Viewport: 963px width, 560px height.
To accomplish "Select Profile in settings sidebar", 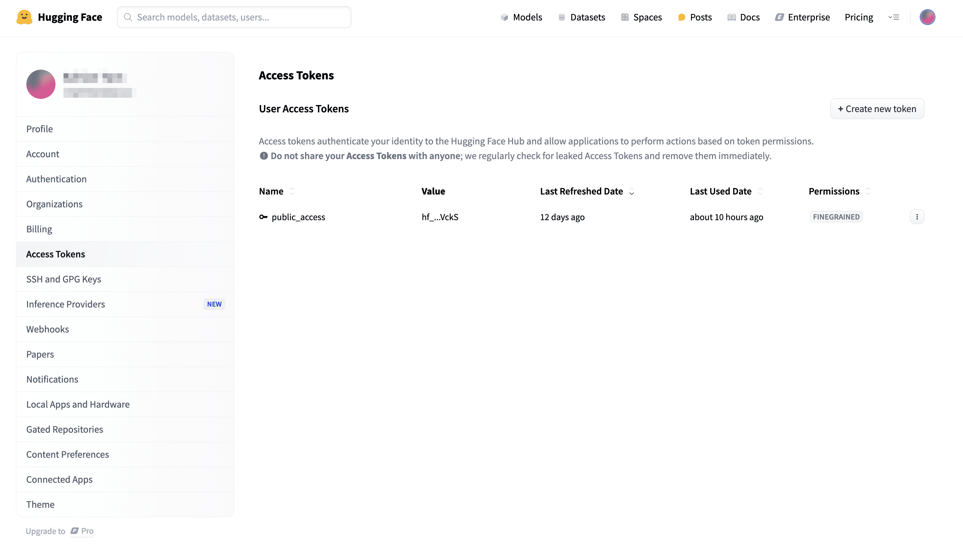I will [125, 129].
